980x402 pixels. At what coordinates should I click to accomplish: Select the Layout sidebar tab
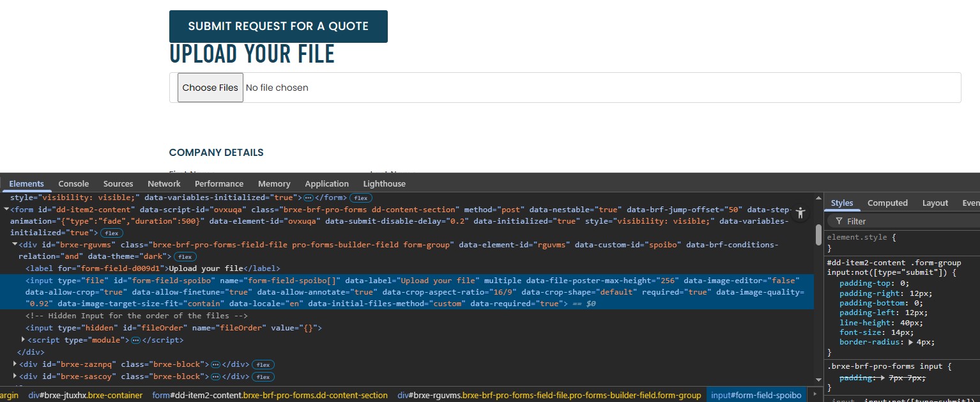tap(935, 203)
